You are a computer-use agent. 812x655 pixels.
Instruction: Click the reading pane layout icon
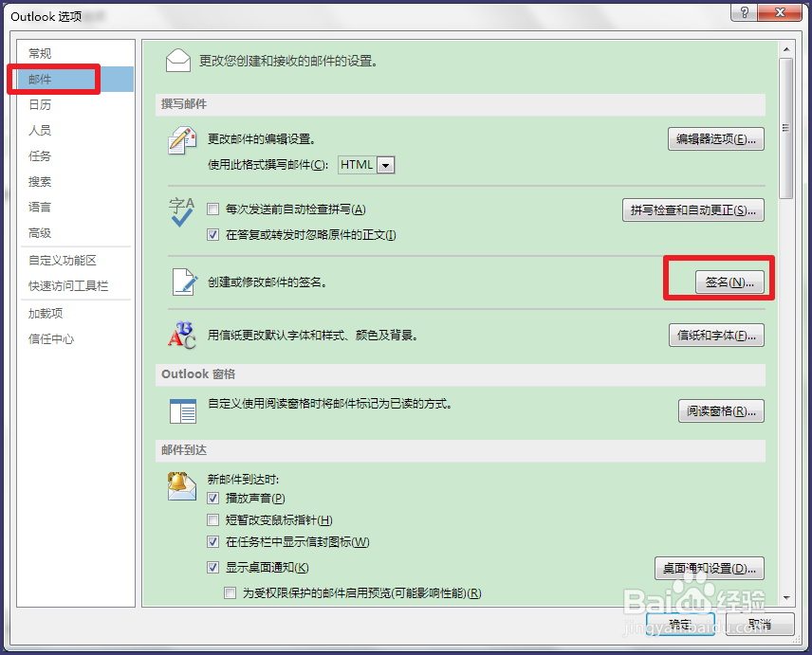183,410
